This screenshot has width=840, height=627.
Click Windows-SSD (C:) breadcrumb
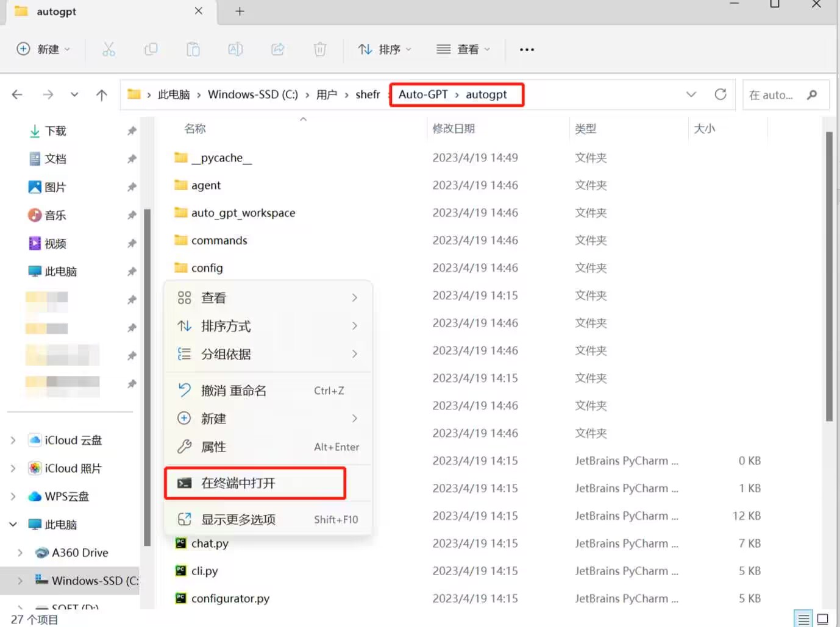pos(253,94)
